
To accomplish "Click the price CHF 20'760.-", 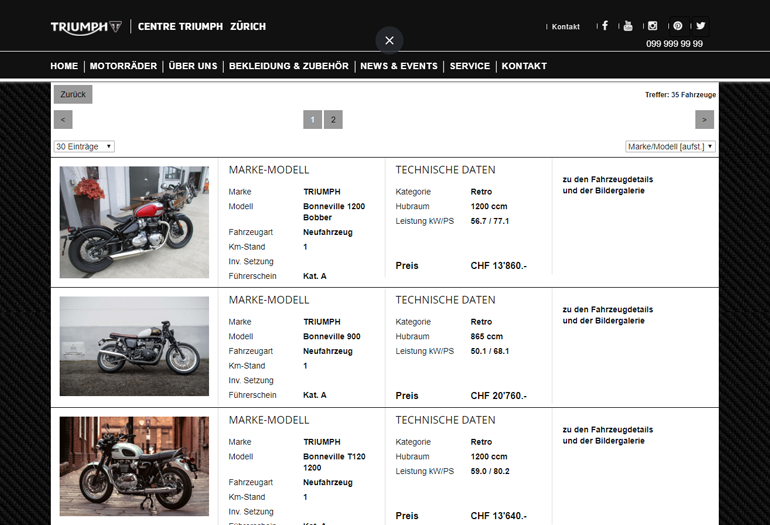I will tap(498, 396).
